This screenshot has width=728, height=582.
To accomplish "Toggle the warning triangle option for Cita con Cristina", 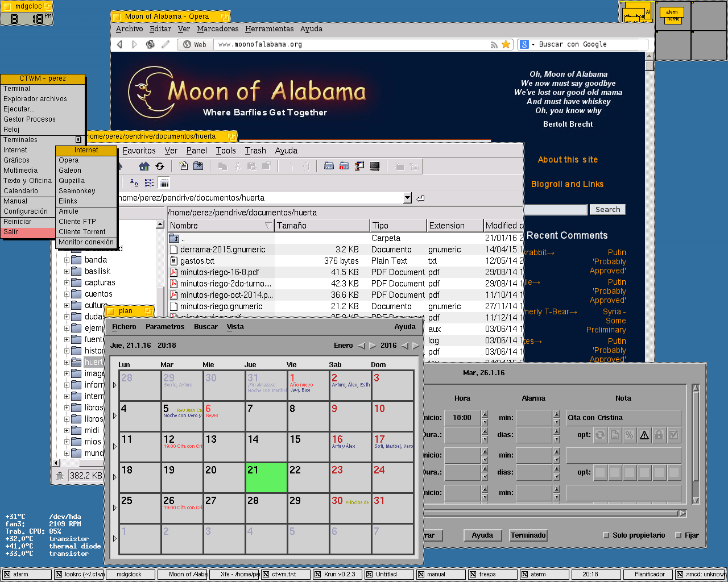I will coord(644,435).
